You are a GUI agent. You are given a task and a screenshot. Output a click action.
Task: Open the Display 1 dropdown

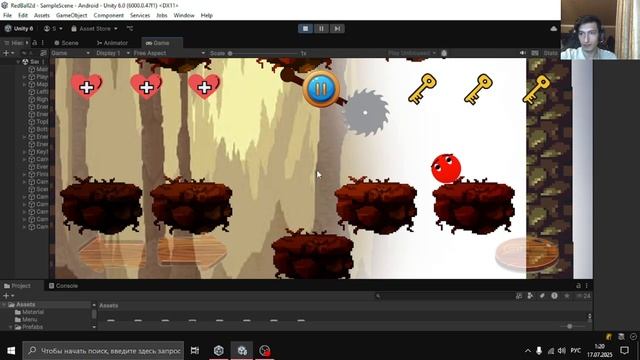pos(113,53)
